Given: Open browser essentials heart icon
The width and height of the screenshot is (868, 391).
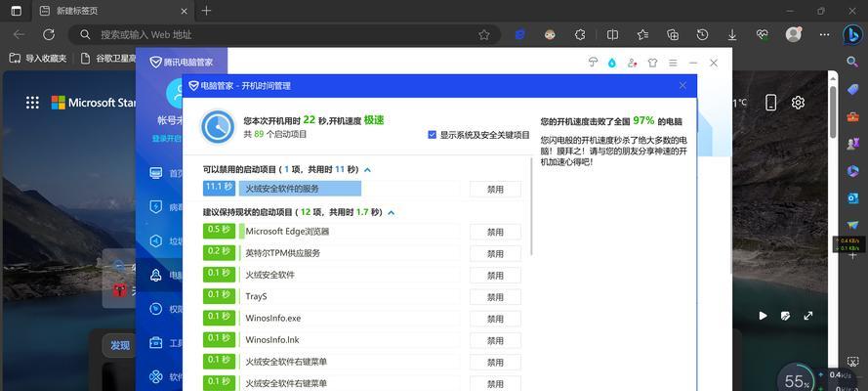Looking at the screenshot, I should (763, 35).
